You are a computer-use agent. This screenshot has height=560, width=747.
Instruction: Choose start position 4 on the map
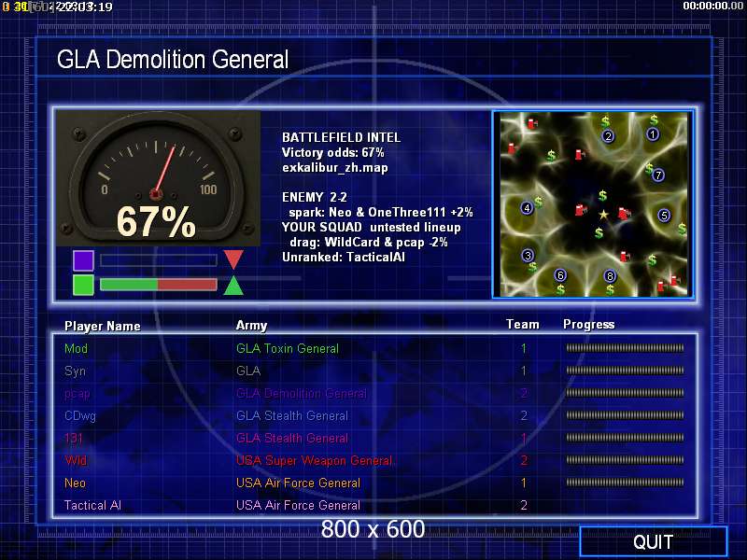point(527,208)
